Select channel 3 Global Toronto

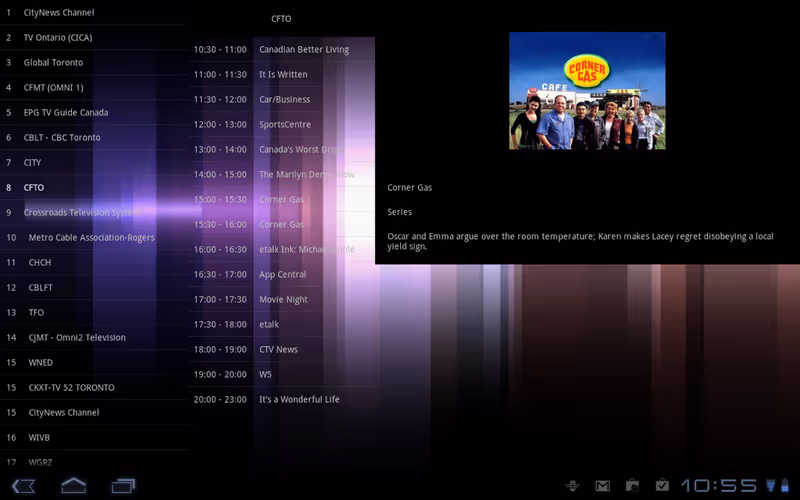[x=94, y=63]
